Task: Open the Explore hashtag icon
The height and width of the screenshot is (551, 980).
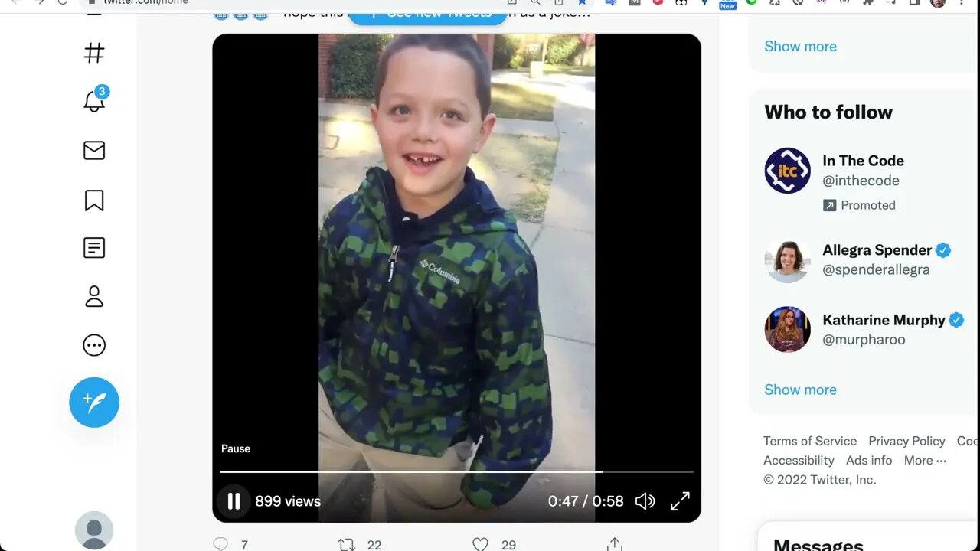Action: [x=94, y=53]
